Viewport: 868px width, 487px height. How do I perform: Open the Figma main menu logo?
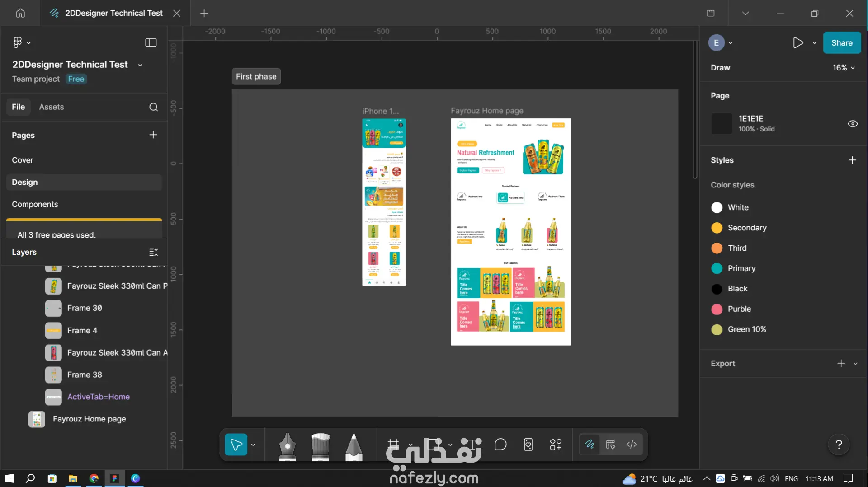pyautogui.click(x=18, y=42)
